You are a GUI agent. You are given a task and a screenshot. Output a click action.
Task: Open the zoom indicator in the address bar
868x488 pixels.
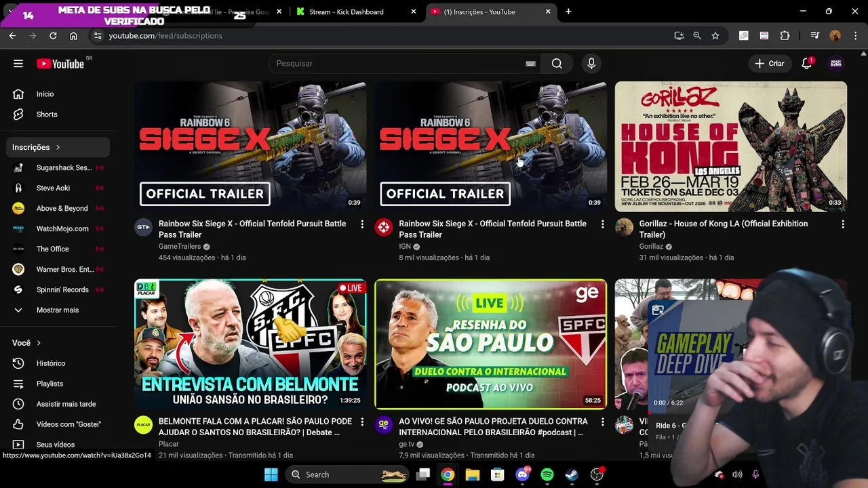pos(697,36)
